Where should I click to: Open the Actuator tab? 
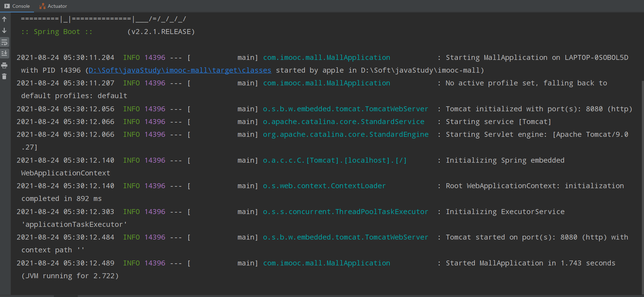pyautogui.click(x=53, y=6)
